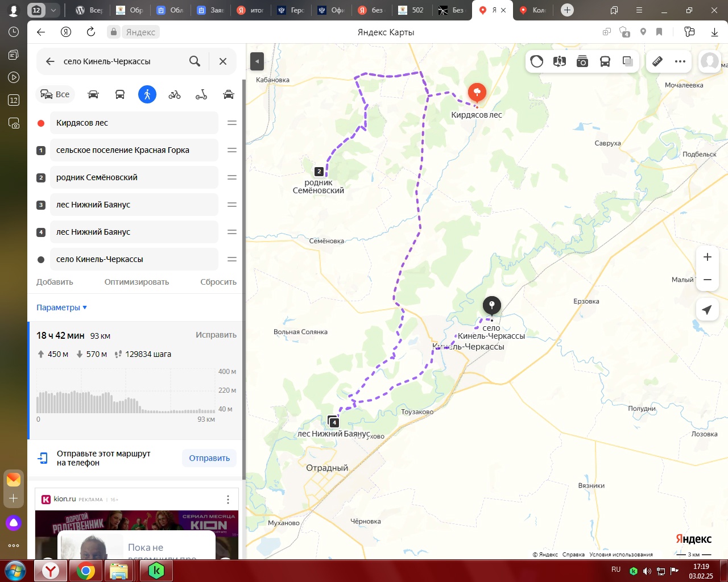Select the scooter route mode
The image size is (728, 582).
coord(201,94)
